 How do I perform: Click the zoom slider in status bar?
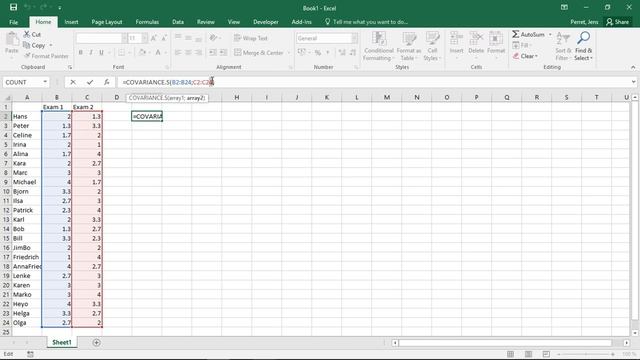(x=586, y=354)
